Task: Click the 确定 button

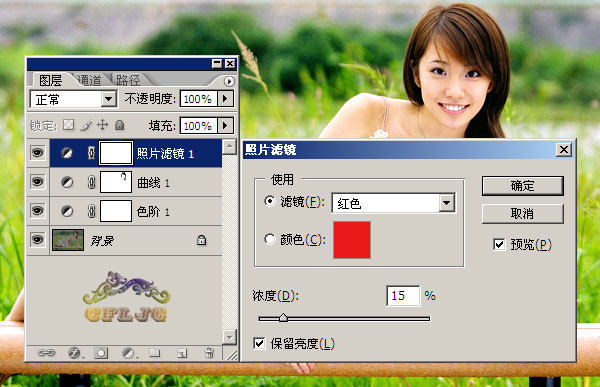Action: 522,186
